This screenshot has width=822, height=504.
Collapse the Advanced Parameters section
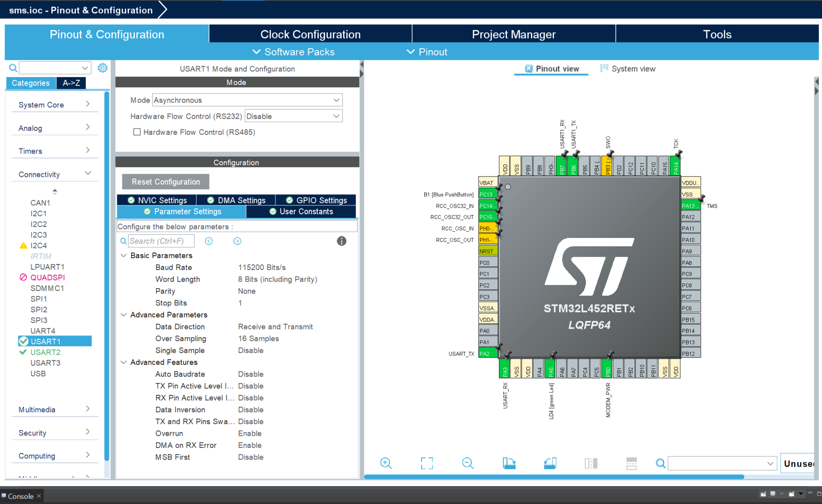[x=124, y=315]
